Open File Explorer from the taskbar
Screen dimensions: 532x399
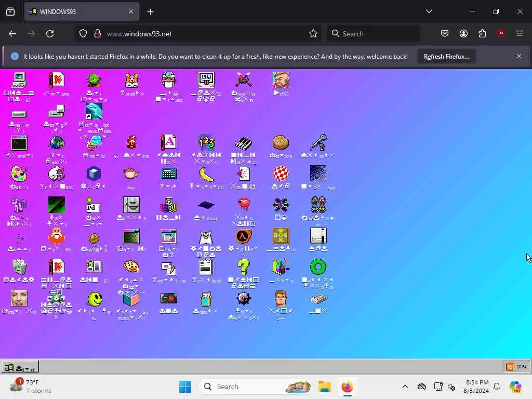click(x=324, y=387)
